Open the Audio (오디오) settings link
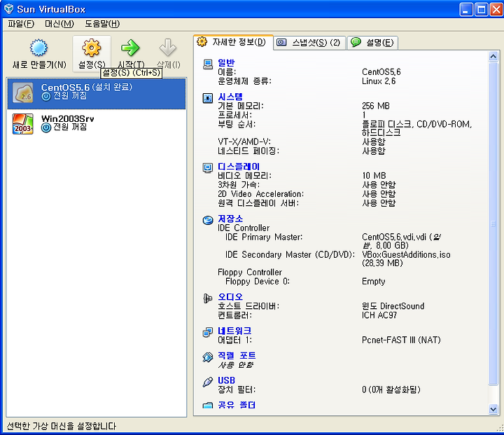The height and width of the screenshot is (435, 504). tap(230, 297)
